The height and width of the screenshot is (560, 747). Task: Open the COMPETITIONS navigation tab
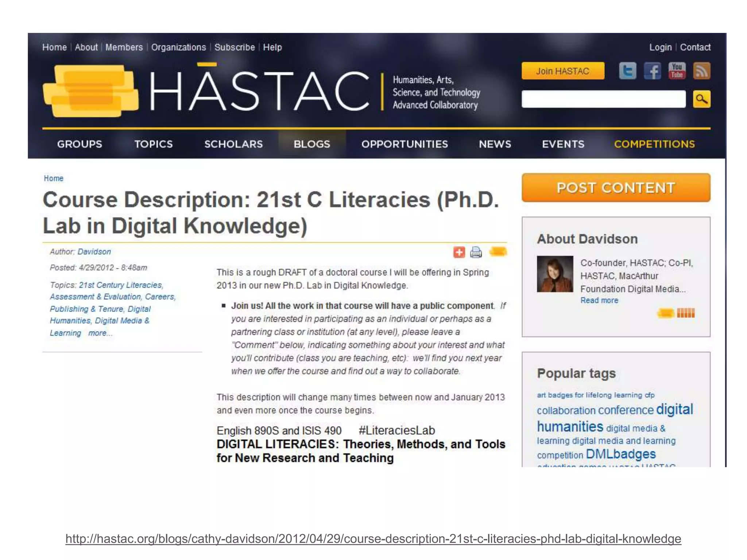[654, 144]
